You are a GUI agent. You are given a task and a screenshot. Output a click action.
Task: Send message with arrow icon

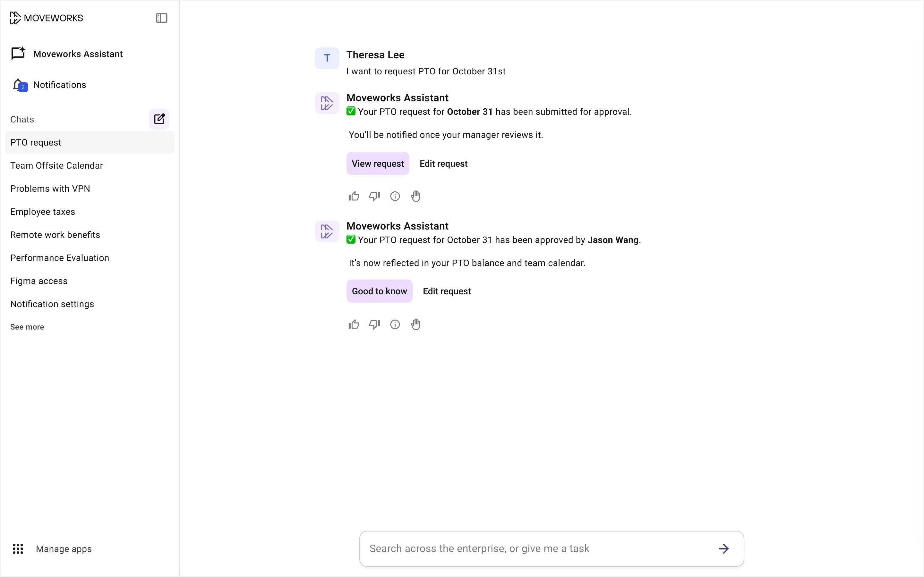[723, 549]
